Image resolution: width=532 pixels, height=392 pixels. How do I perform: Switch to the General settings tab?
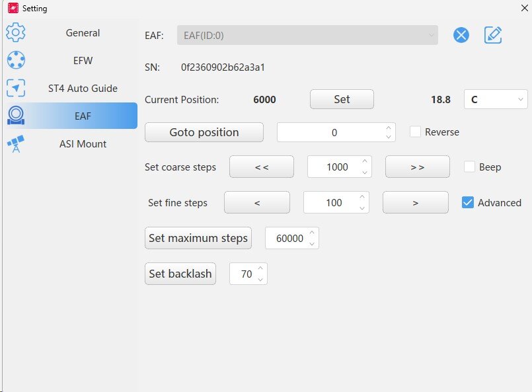83,32
